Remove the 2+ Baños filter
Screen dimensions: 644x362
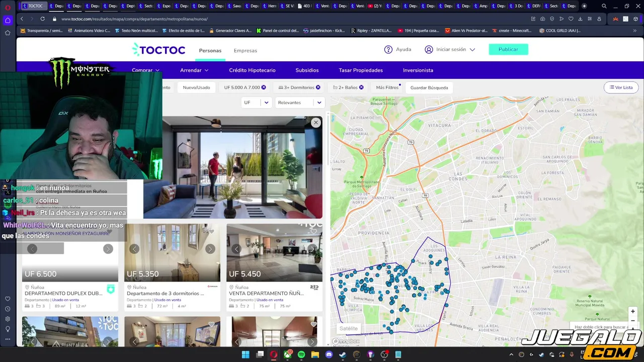361,87
